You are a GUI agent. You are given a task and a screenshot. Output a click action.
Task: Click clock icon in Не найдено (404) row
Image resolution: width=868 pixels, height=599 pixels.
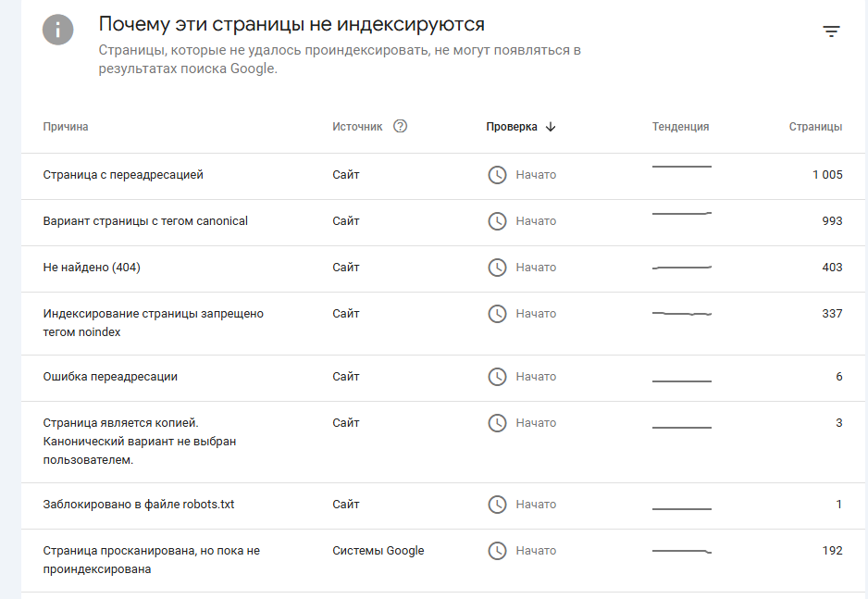[x=498, y=268]
